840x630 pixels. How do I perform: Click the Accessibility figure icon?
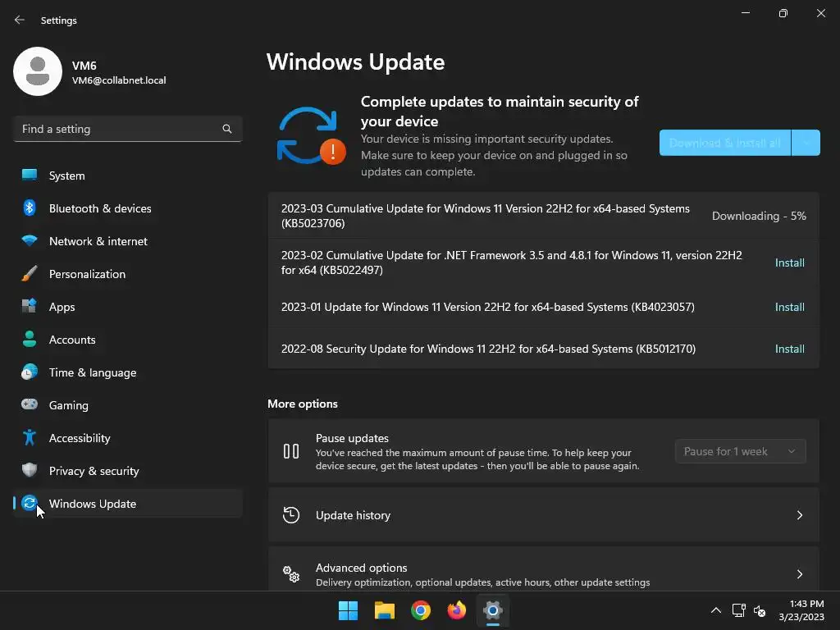point(30,438)
